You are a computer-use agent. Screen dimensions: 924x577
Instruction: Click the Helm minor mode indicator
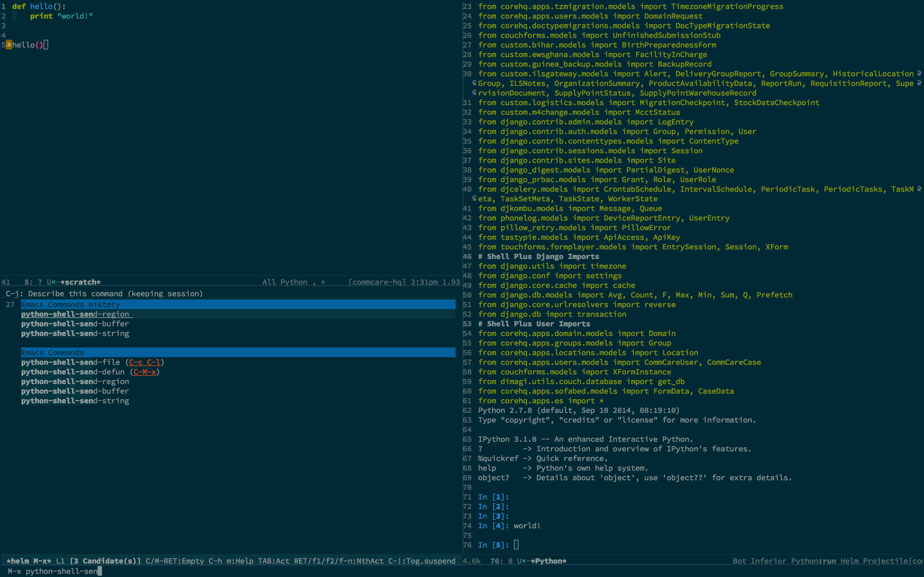tap(850, 561)
